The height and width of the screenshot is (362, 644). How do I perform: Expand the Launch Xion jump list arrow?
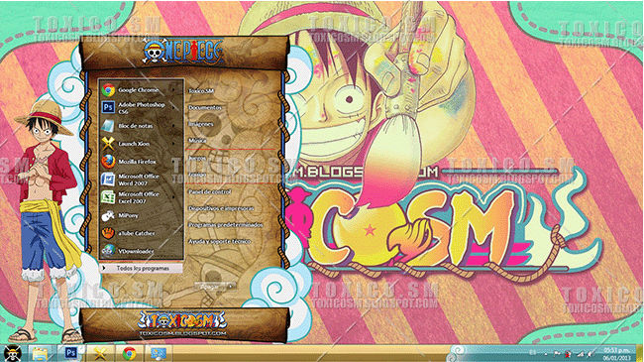(x=173, y=144)
